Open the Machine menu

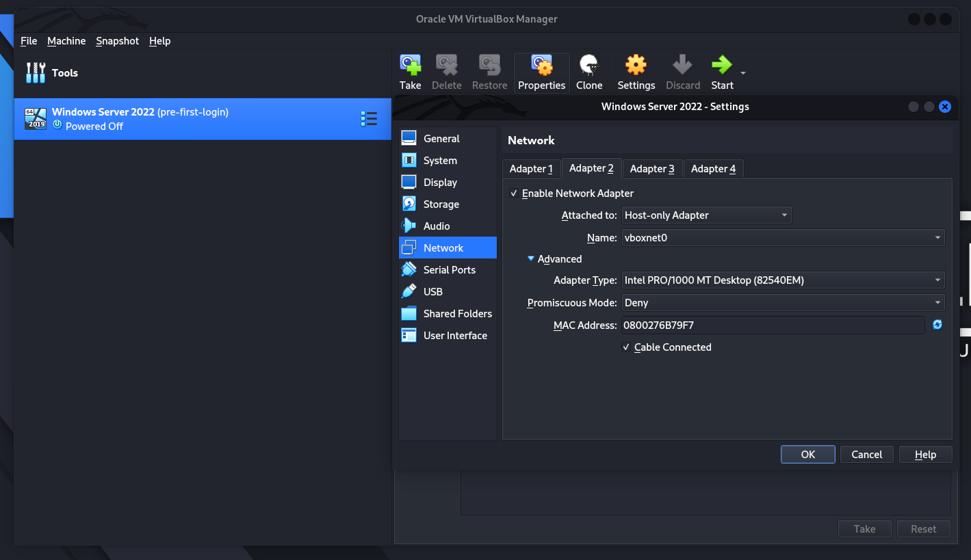point(66,41)
